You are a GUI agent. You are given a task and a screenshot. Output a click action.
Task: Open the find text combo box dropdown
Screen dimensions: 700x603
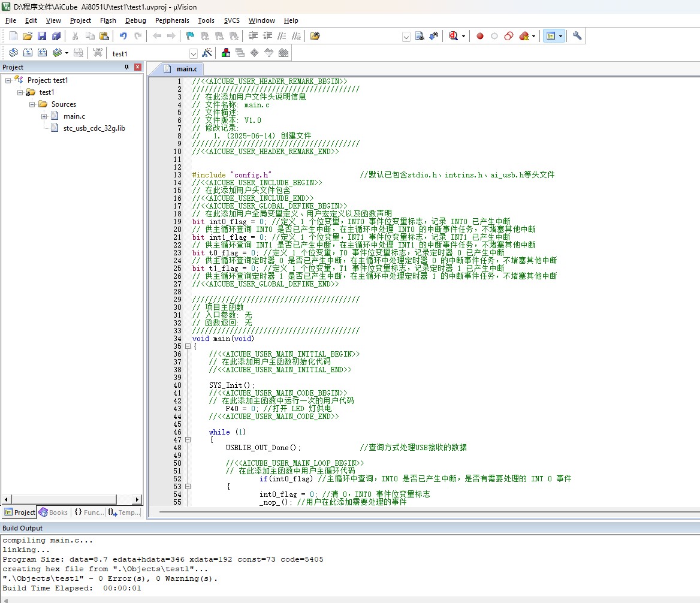406,37
